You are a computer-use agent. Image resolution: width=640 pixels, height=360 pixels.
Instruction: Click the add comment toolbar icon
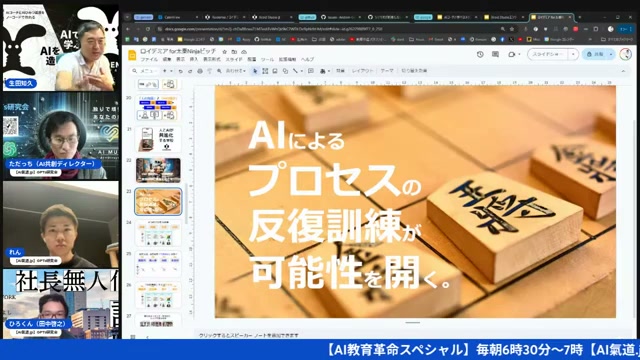click(311, 71)
